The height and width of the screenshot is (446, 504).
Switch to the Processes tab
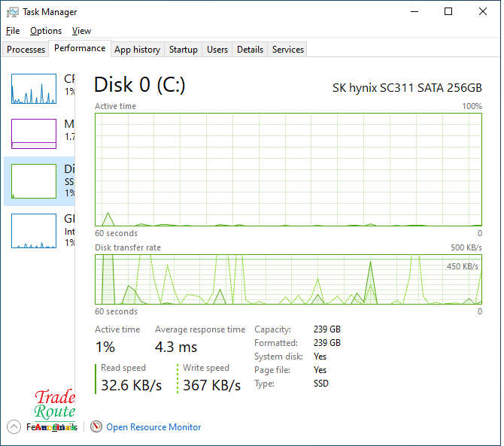coord(26,50)
